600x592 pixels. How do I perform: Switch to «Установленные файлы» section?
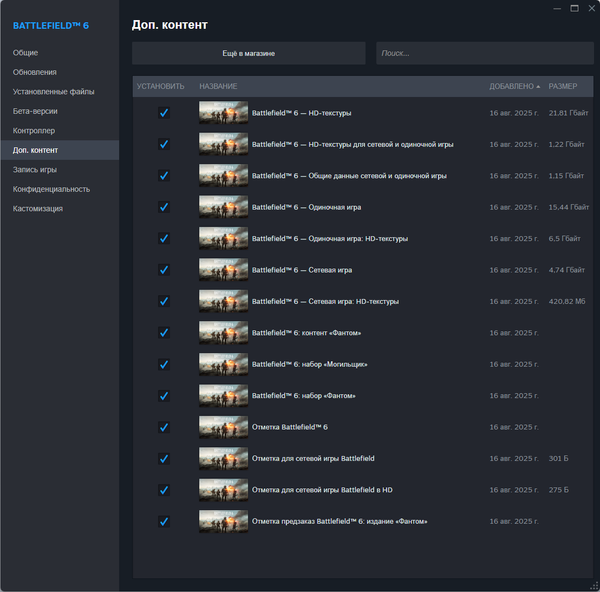(54, 91)
